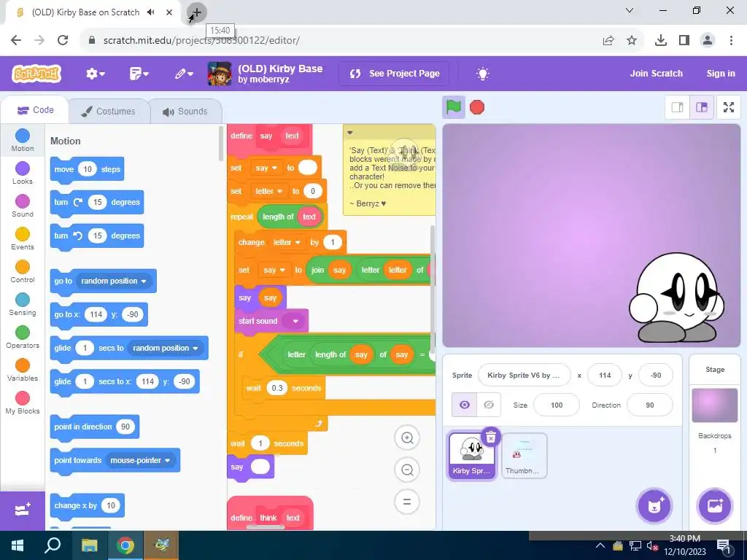
Task: Click the sprite Size field
Action: (x=557, y=405)
